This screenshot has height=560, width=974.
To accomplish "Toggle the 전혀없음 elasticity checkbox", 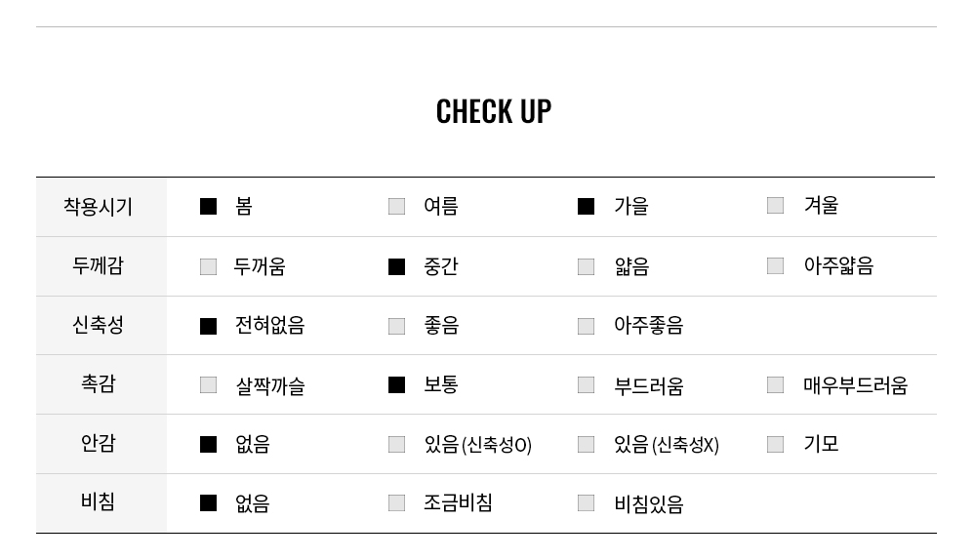I will pos(208,326).
